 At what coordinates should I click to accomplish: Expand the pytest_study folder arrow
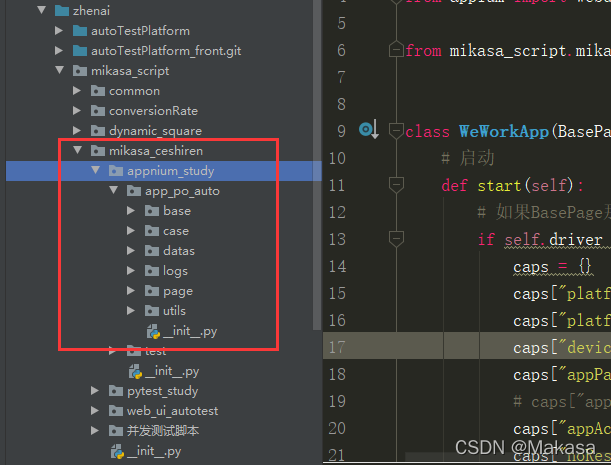(95, 391)
